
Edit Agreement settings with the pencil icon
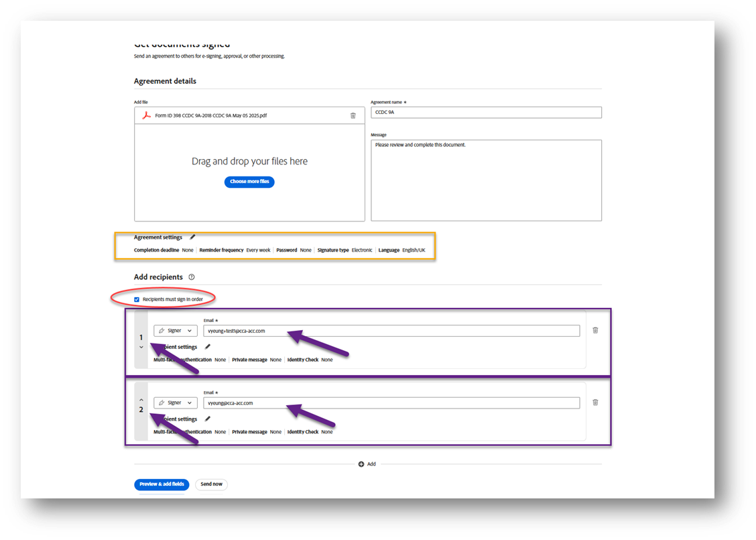pyautogui.click(x=192, y=236)
